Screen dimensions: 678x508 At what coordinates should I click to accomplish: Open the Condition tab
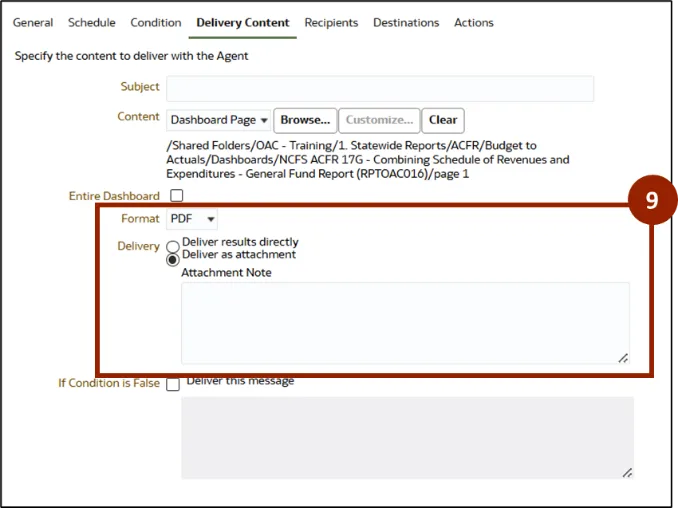pyautogui.click(x=156, y=22)
